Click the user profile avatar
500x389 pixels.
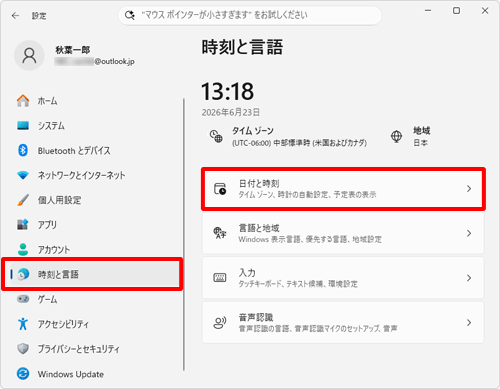[29, 56]
